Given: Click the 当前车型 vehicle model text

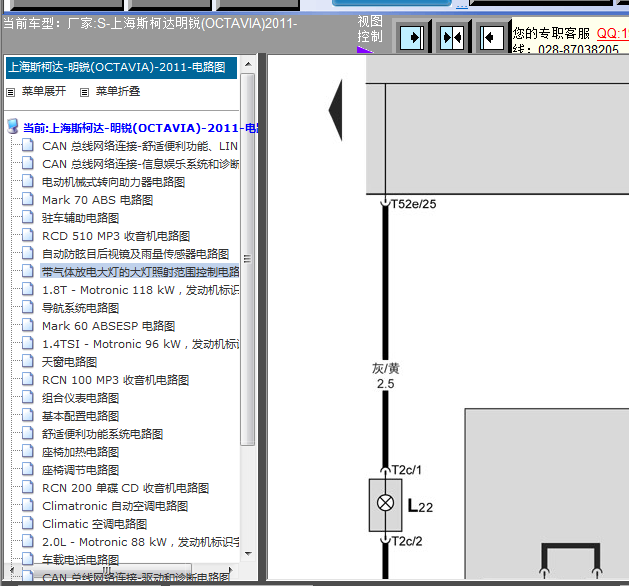Looking at the screenshot, I should pos(150,23).
